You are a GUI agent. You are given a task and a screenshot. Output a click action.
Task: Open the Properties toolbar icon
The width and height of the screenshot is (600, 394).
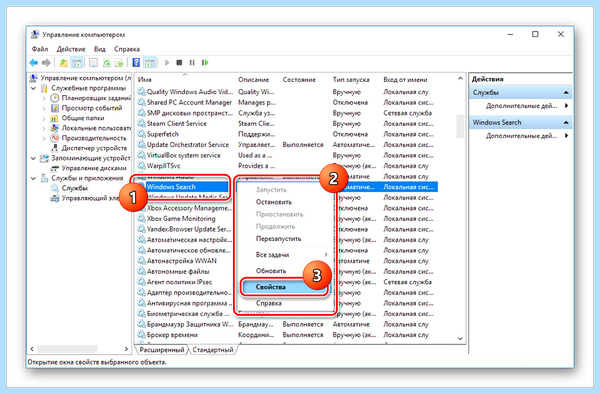[93, 62]
